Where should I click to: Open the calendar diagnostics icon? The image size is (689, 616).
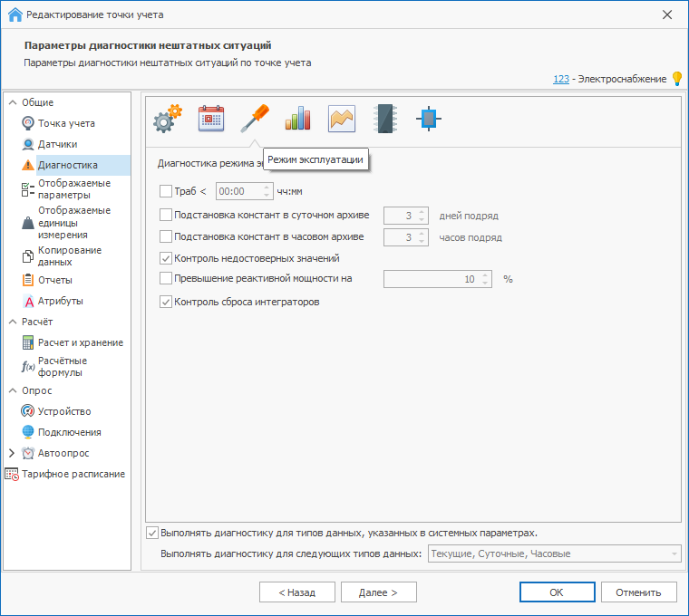coord(211,119)
